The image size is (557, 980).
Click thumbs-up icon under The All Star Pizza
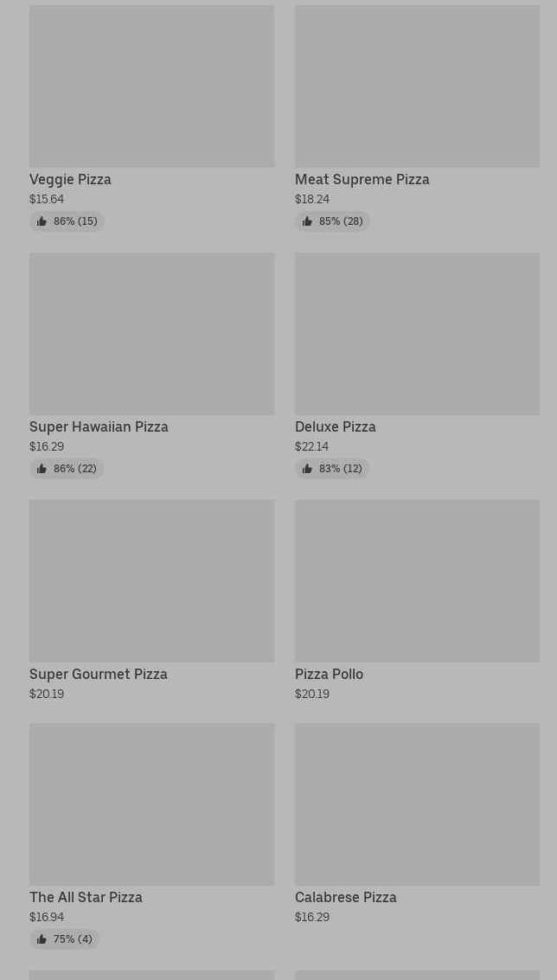(x=42, y=939)
